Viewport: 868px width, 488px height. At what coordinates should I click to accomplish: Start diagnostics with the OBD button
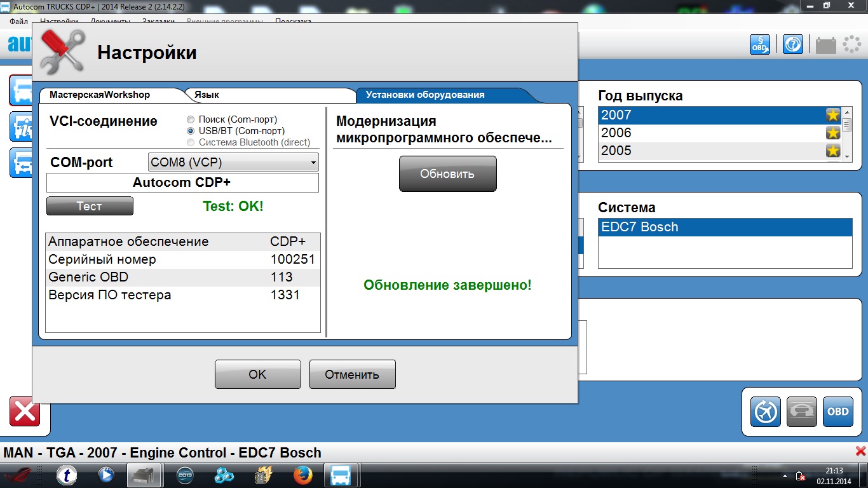click(x=837, y=411)
